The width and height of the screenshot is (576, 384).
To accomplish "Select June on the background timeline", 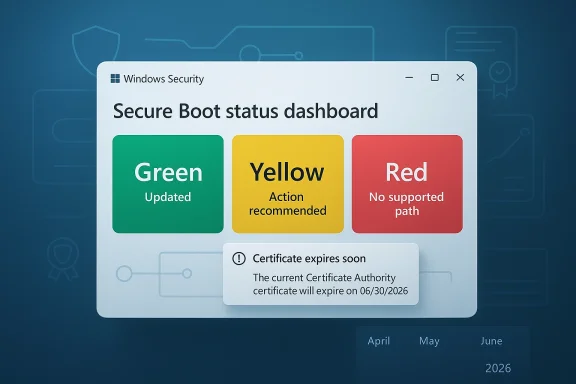I will coord(492,341).
